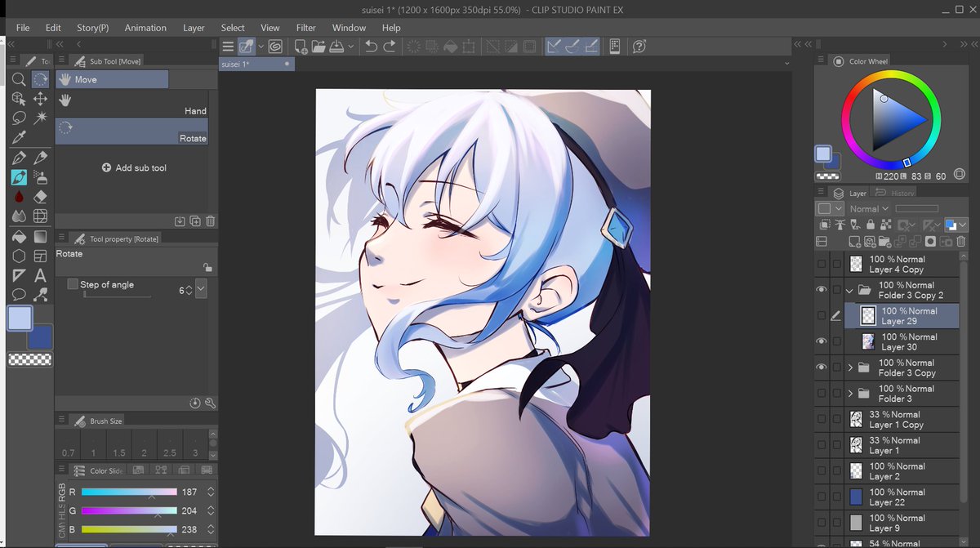Select the Eyedropper tool
The image size is (980, 548).
19,138
